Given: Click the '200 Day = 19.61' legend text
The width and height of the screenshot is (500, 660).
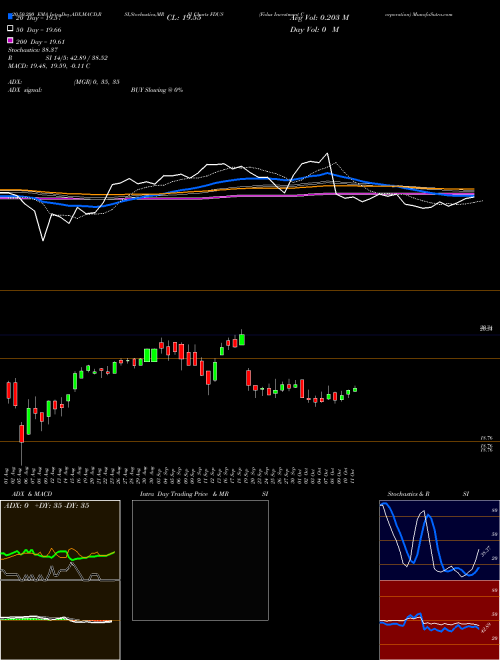Looking at the screenshot, I should [x=40, y=42].
